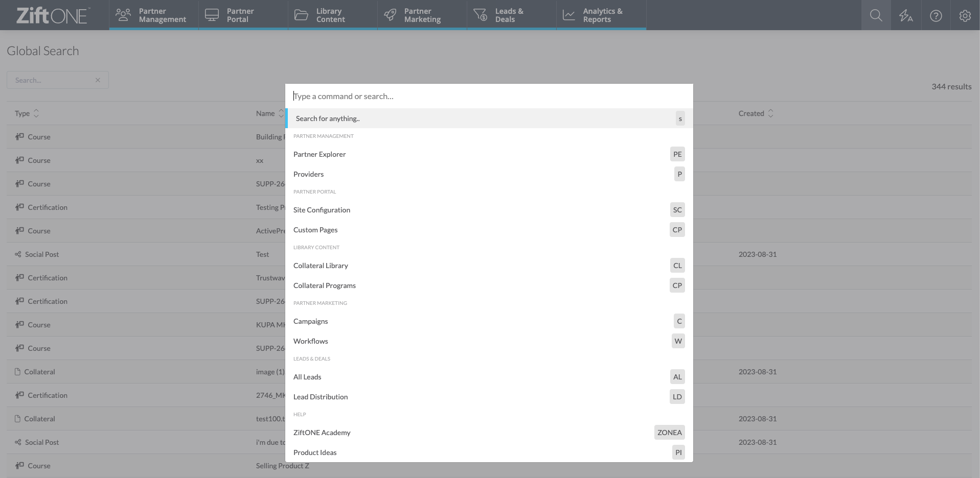
Task: Sort results by Type column
Action: point(27,113)
